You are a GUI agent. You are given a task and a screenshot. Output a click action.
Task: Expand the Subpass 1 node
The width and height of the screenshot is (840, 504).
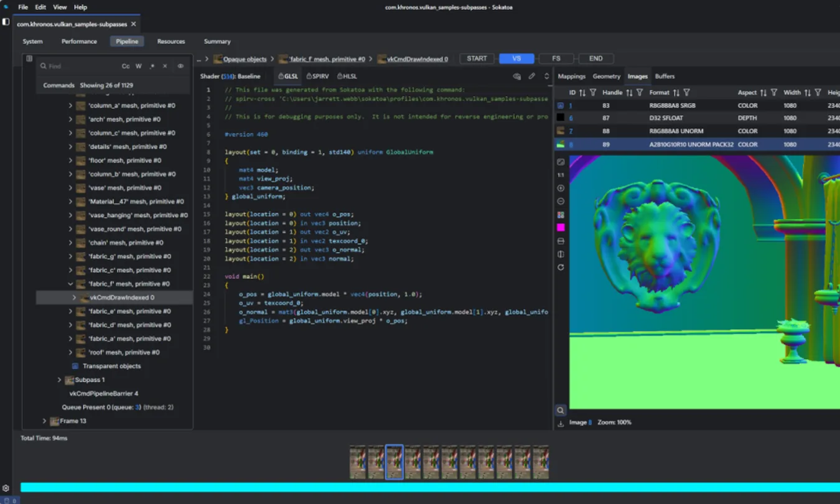tap(60, 380)
